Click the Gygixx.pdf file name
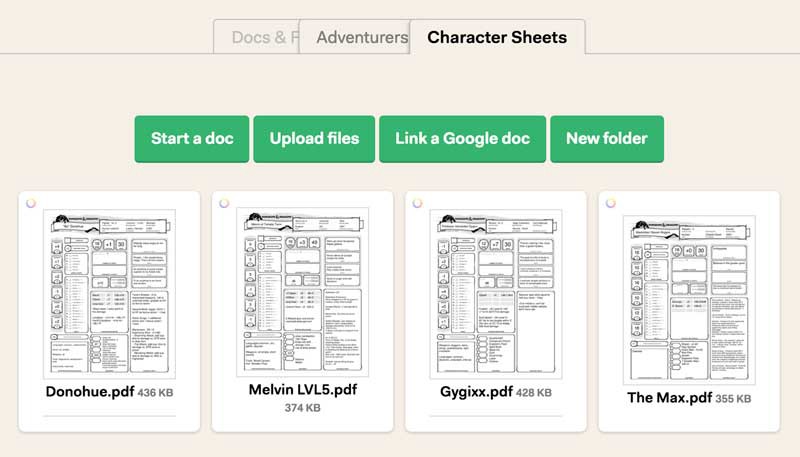800x457 pixels. tap(476, 392)
